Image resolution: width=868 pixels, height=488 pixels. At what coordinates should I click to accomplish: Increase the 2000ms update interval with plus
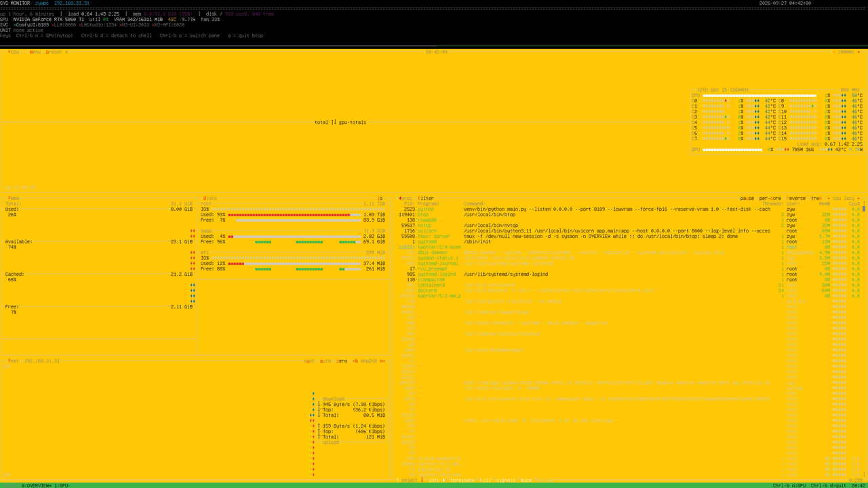859,52
